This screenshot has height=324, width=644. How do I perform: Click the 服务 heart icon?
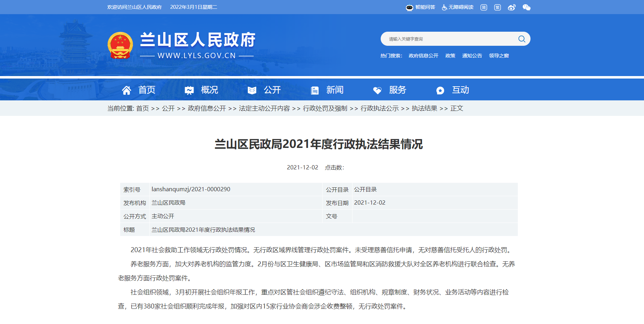[x=378, y=91]
